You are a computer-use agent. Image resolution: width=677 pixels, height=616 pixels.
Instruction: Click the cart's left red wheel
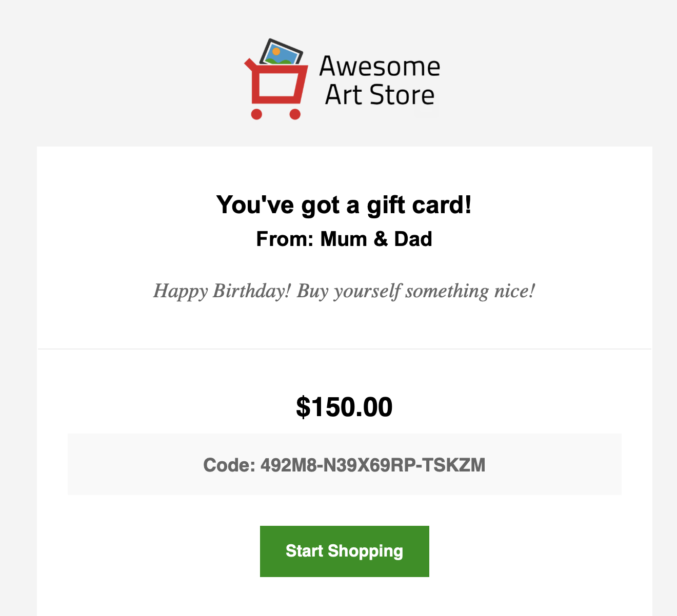tap(256, 114)
